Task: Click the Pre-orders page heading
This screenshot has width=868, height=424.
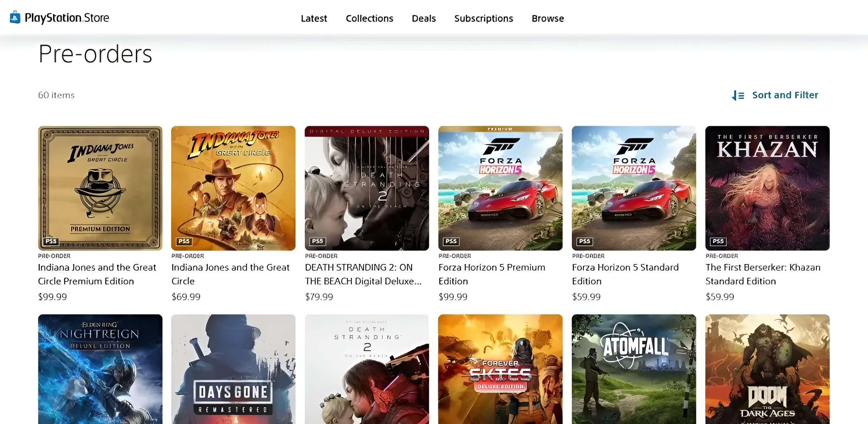Action: [x=95, y=54]
